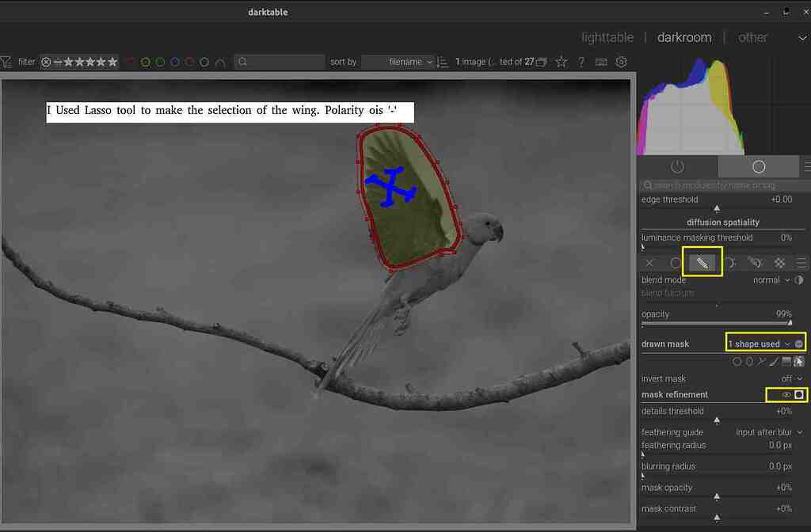Open the blend mode dropdown
This screenshot has width=811, height=532.
pos(771,279)
